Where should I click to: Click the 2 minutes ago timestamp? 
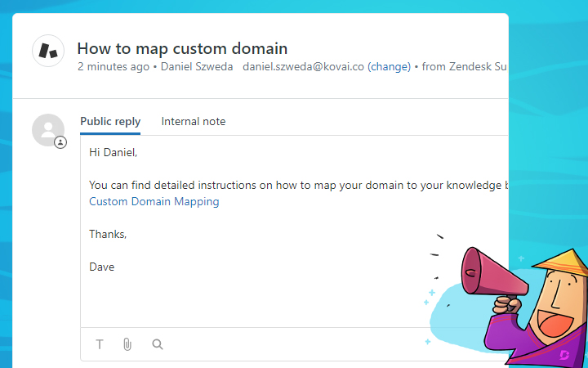pos(113,67)
